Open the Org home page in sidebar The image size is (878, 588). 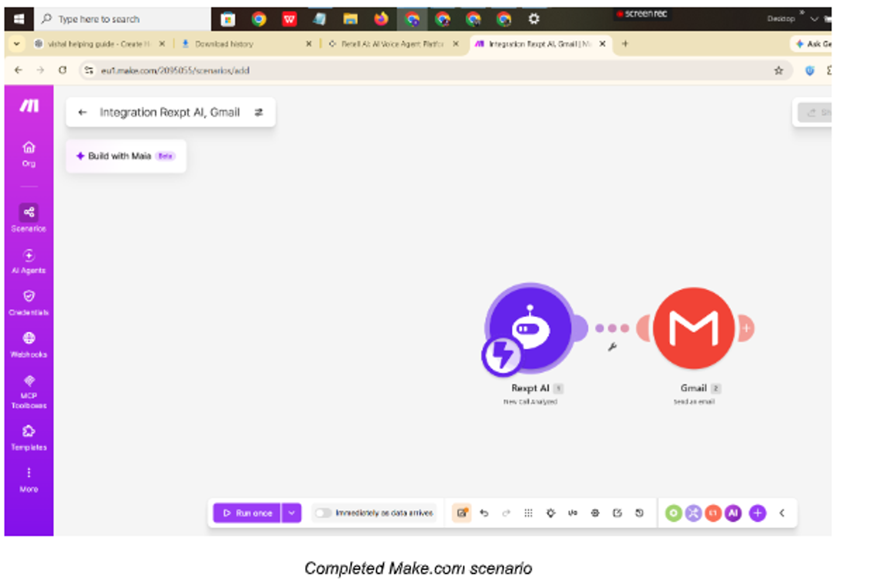tap(29, 154)
